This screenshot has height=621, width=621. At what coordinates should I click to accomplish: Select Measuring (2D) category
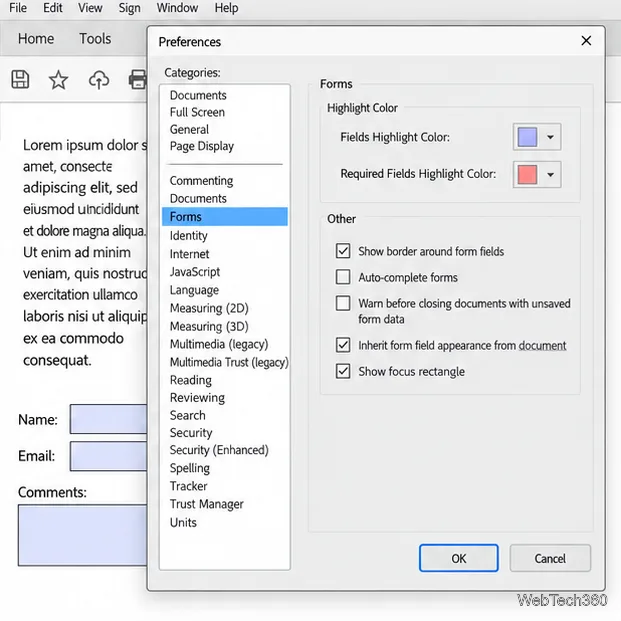[209, 308]
